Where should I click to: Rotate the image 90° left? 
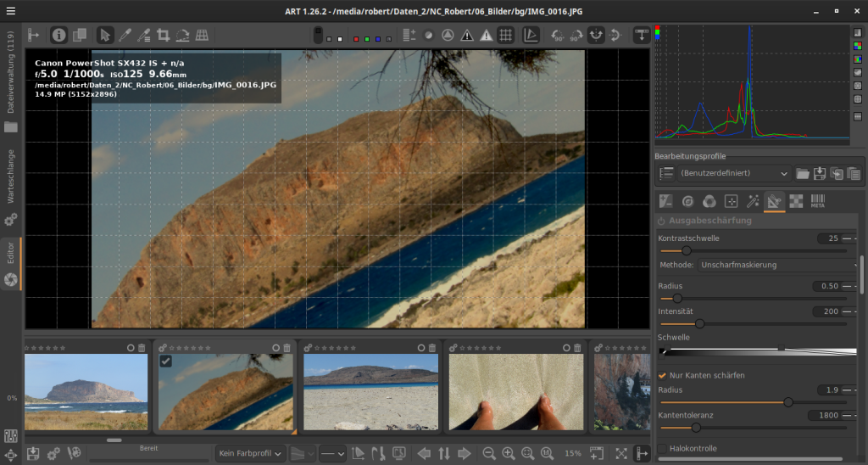(x=557, y=35)
